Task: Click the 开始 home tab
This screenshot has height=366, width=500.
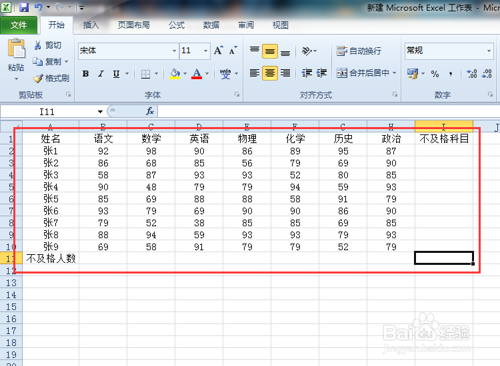Action: (x=56, y=25)
